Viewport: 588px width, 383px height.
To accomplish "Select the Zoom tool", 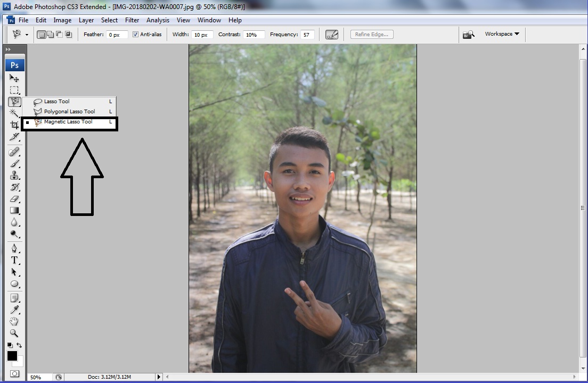I will click(14, 333).
